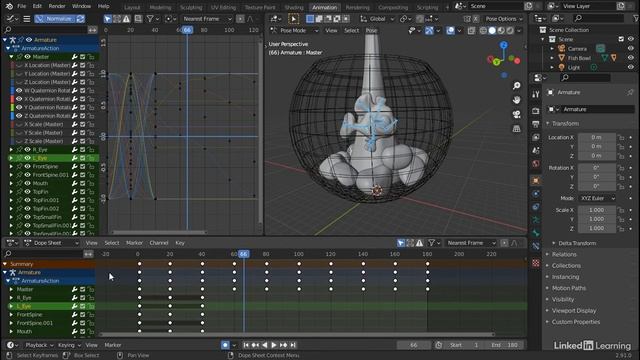Select wireframe viewport shading icon
The height and width of the screenshot is (360, 640).
[483, 31]
